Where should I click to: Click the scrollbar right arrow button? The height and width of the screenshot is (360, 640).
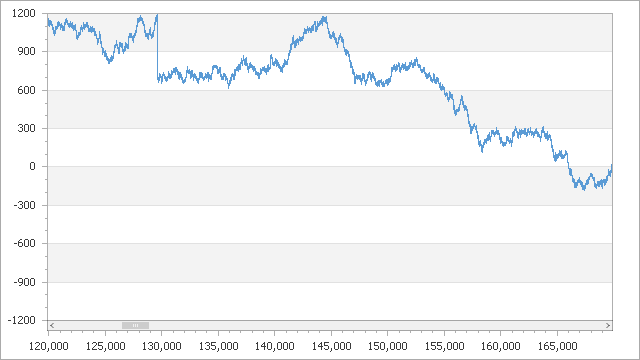point(608,325)
